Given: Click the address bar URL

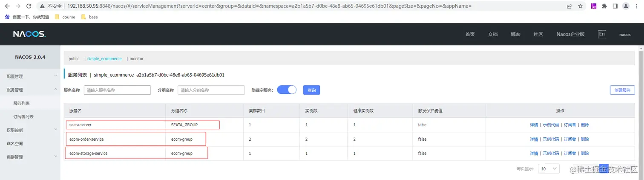Looking at the screenshot, I should [269, 6].
